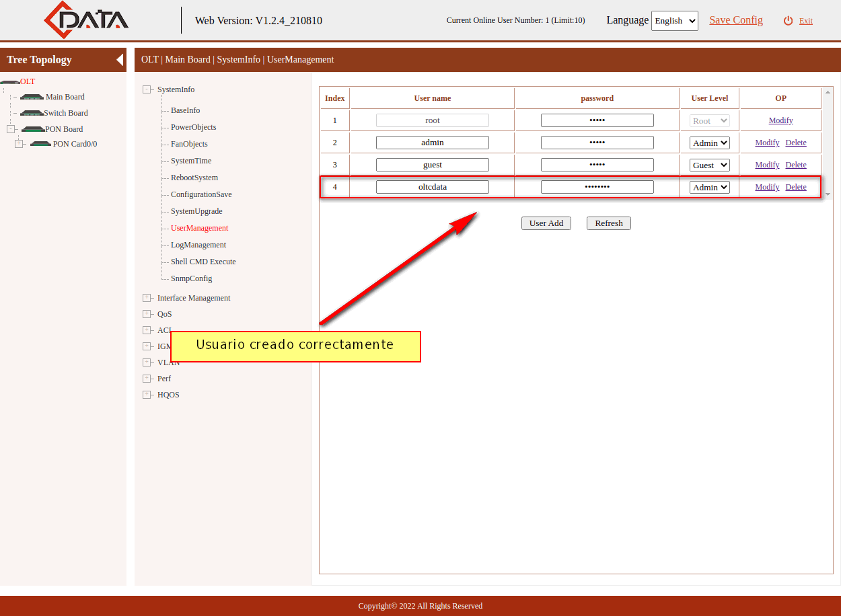Open the Language dropdown

point(674,21)
